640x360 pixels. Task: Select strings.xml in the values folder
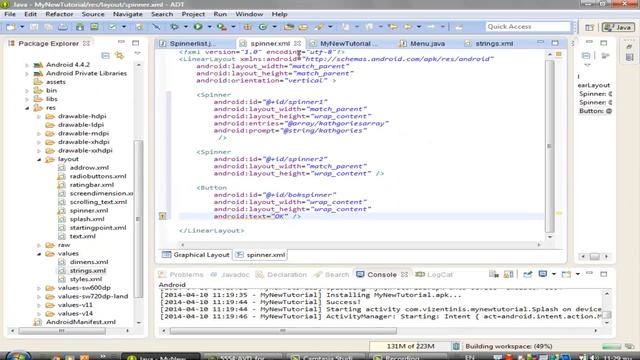point(87,270)
